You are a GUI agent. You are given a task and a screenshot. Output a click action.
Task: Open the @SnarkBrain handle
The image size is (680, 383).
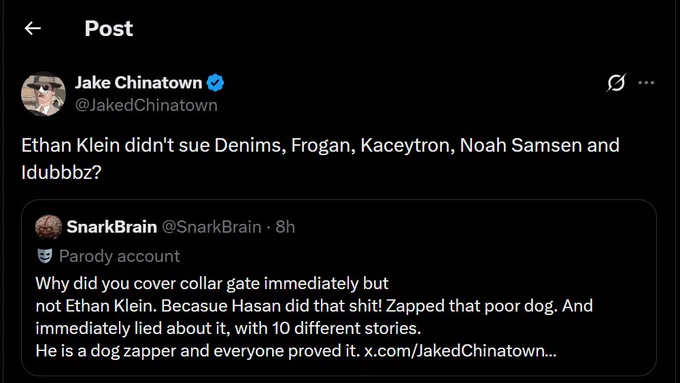[212, 227]
